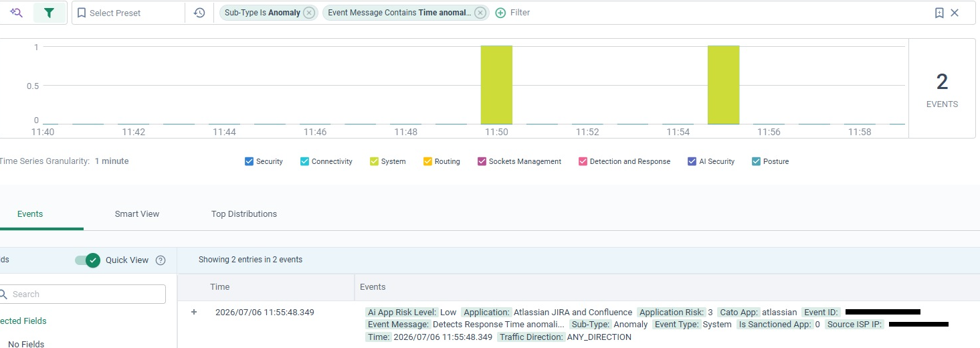Open the Quick View help icon

point(161,260)
